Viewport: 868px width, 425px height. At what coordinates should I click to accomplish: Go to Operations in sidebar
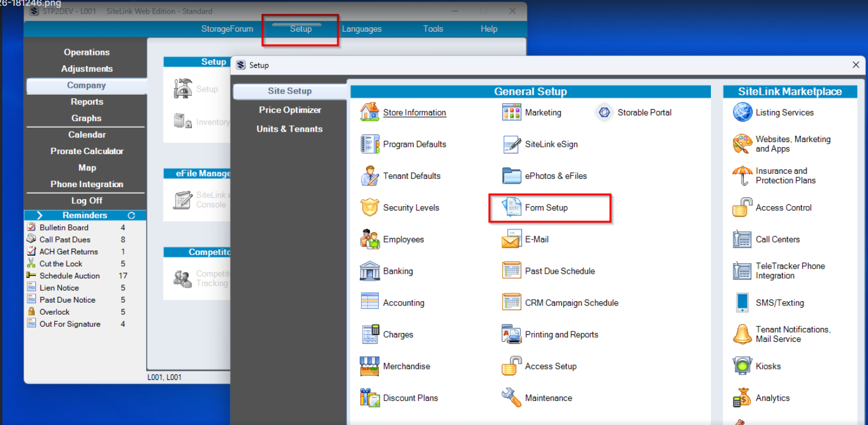(87, 52)
